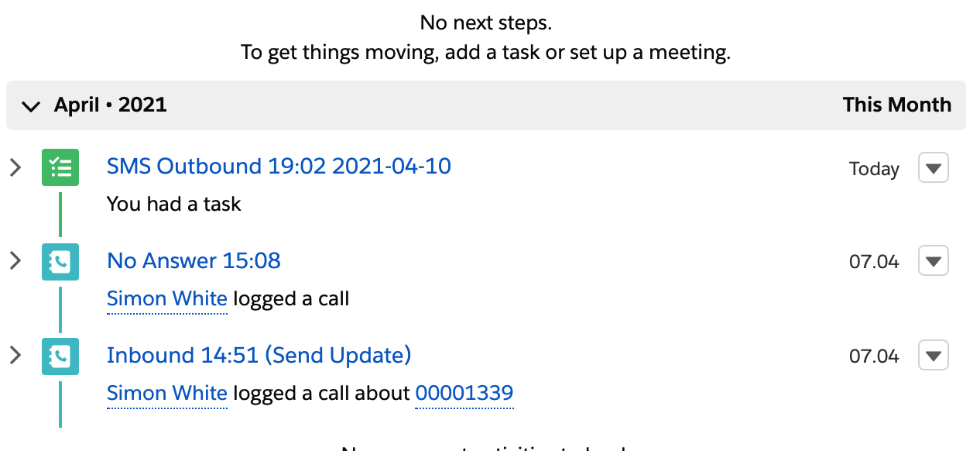Open the SMS Outbound 19:02 2021-04-10 link
The image size is (980, 451).
[x=279, y=167]
